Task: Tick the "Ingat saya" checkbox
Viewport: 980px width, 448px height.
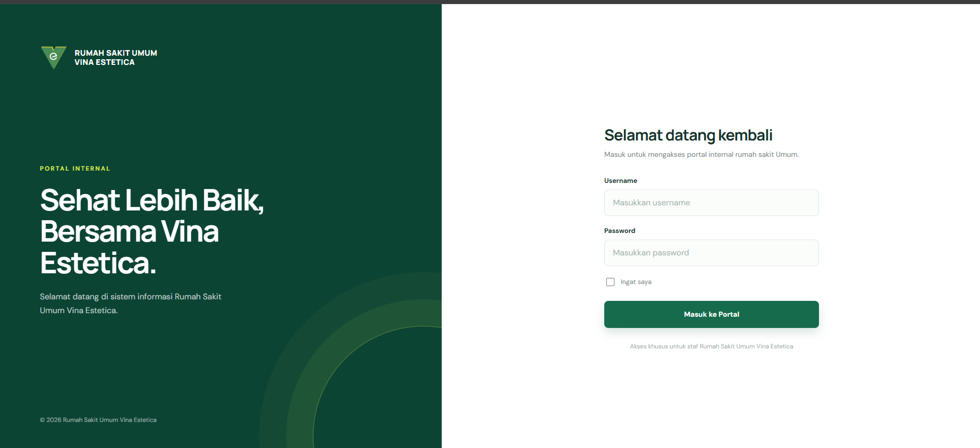Action: pyautogui.click(x=610, y=282)
